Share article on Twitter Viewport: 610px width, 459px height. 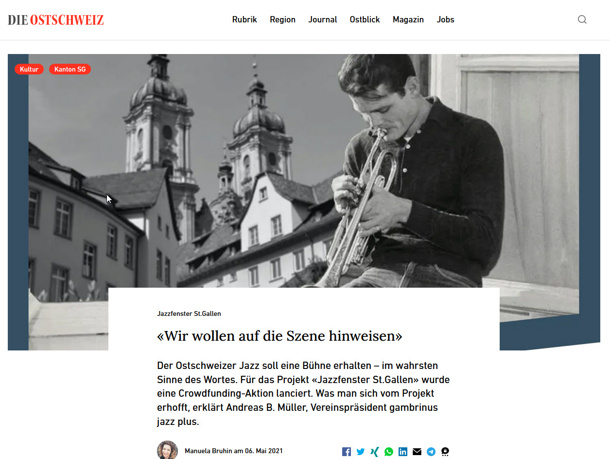pos(361,452)
